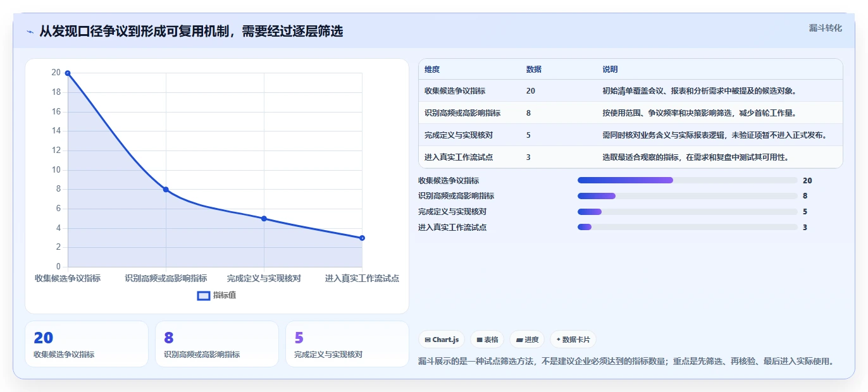Viewport: 868px width, 392px height.
Task: Click the footnote starting 漏斗展示的是一种试点筛选方法
Action: coord(626,362)
